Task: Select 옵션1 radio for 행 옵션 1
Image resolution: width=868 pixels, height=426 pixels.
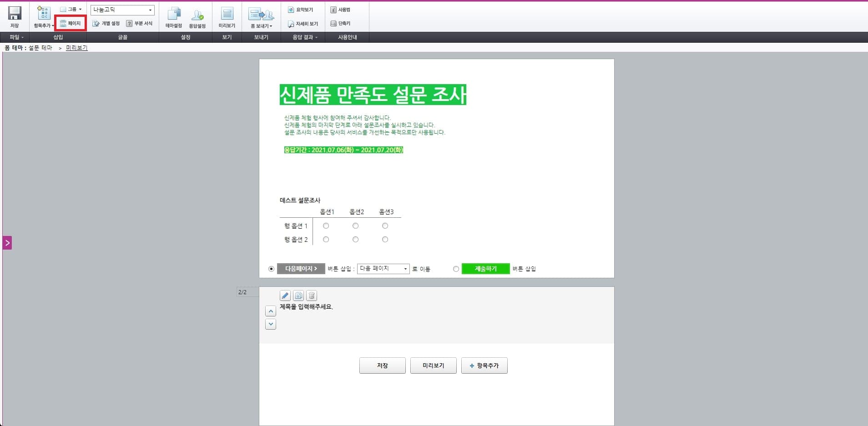Action: [326, 225]
